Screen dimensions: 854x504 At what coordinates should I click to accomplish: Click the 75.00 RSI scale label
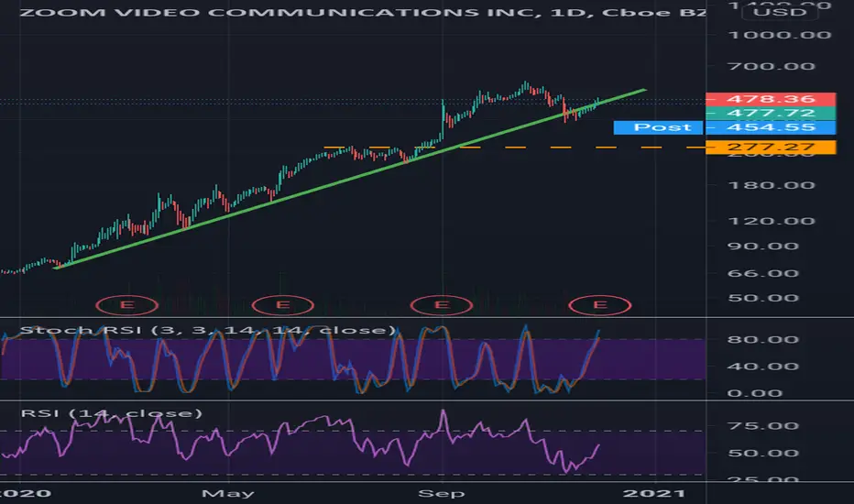click(762, 426)
